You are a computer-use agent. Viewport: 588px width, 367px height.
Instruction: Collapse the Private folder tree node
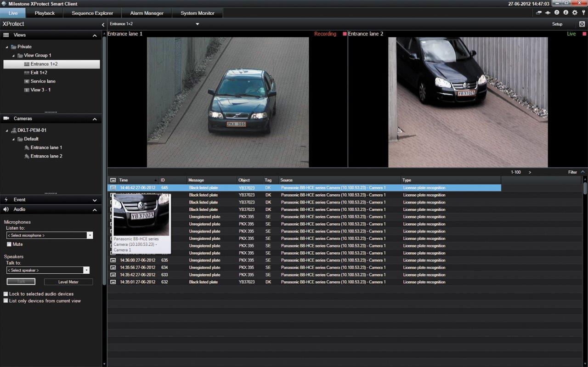(7, 47)
